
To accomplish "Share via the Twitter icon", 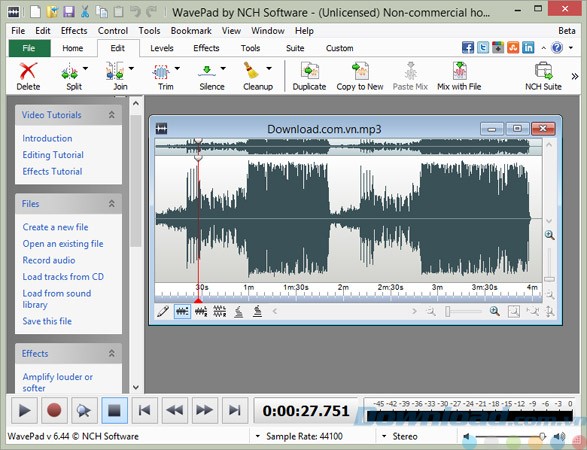I will pyautogui.click(x=483, y=48).
